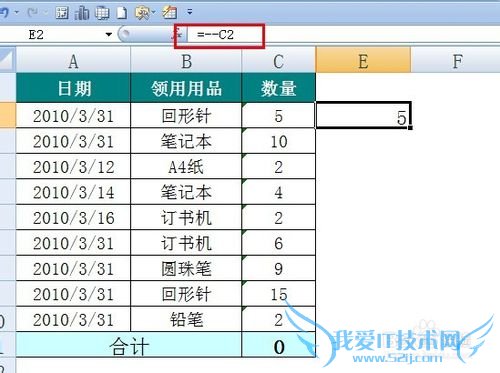Viewport: 500px width, 373px height.
Task: Click the date beside 圆珠笔
Action: coord(73,268)
